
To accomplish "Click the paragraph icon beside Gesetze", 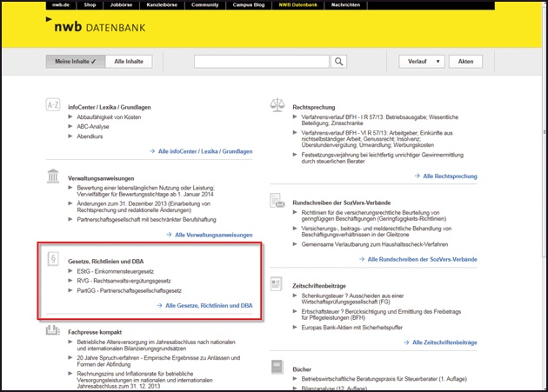I will [52, 259].
